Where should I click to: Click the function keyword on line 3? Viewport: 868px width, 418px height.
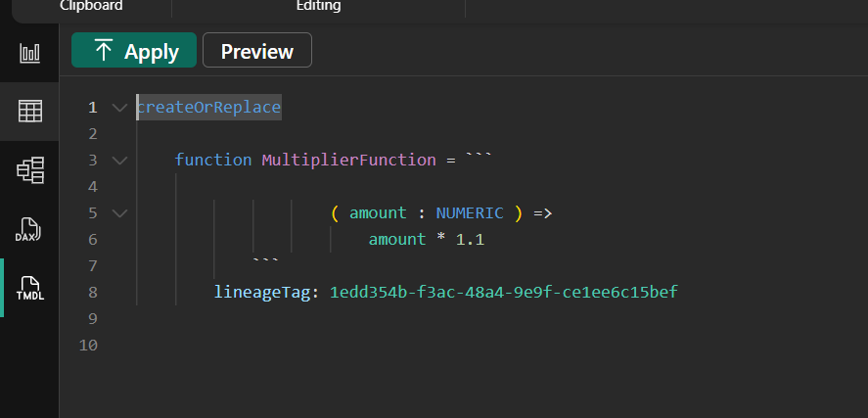[x=213, y=160]
